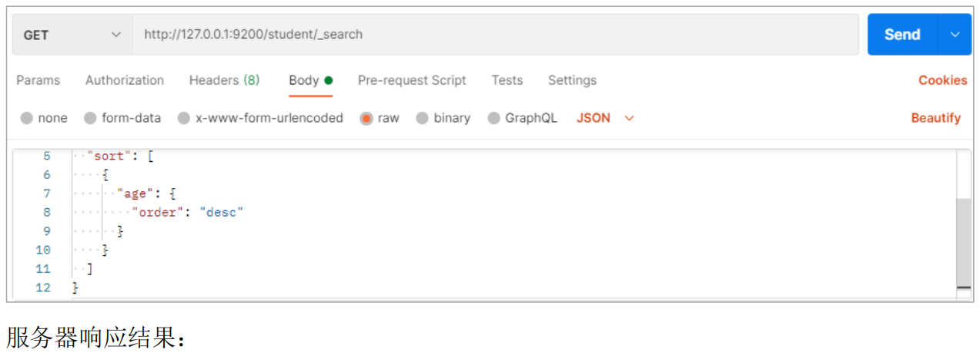Click the Beautify link
980x353 pixels.
point(936,118)
